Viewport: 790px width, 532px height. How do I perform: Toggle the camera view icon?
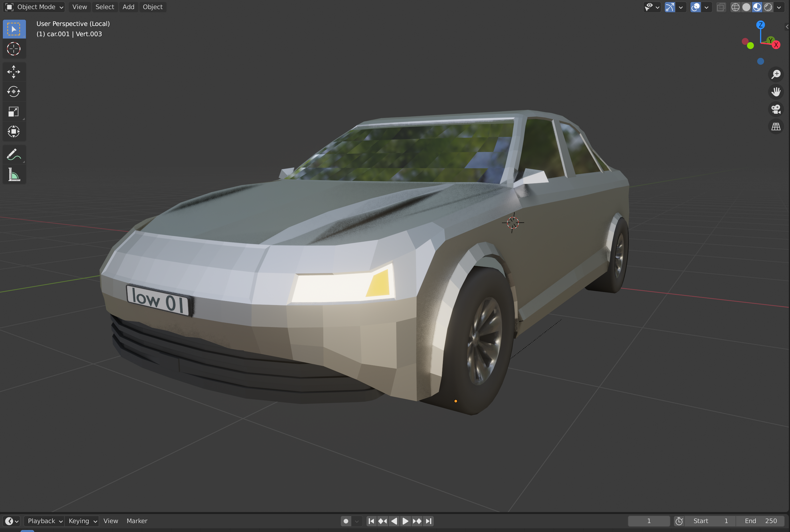776,109
